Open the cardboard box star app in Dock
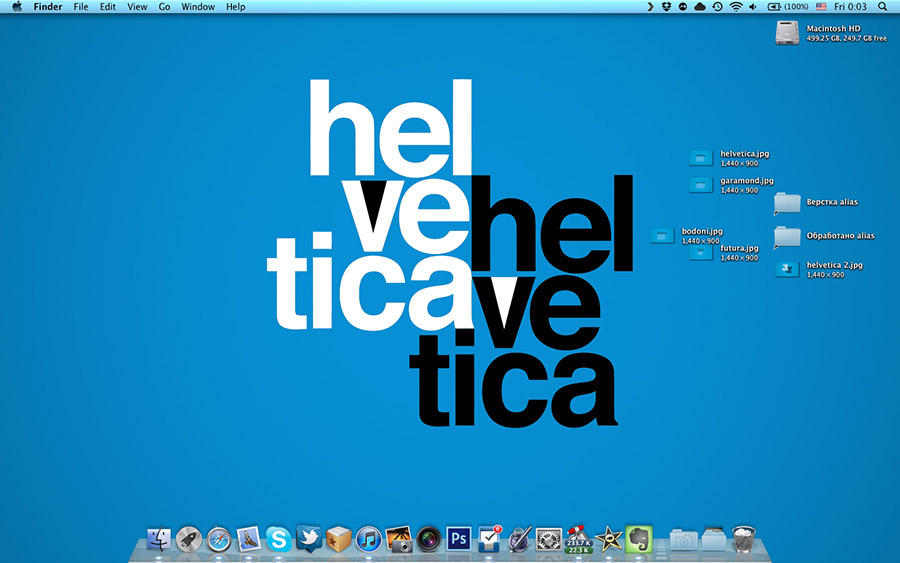Image resolution: width=900 pixels, height=563 pixels. (x=339, y=539)
